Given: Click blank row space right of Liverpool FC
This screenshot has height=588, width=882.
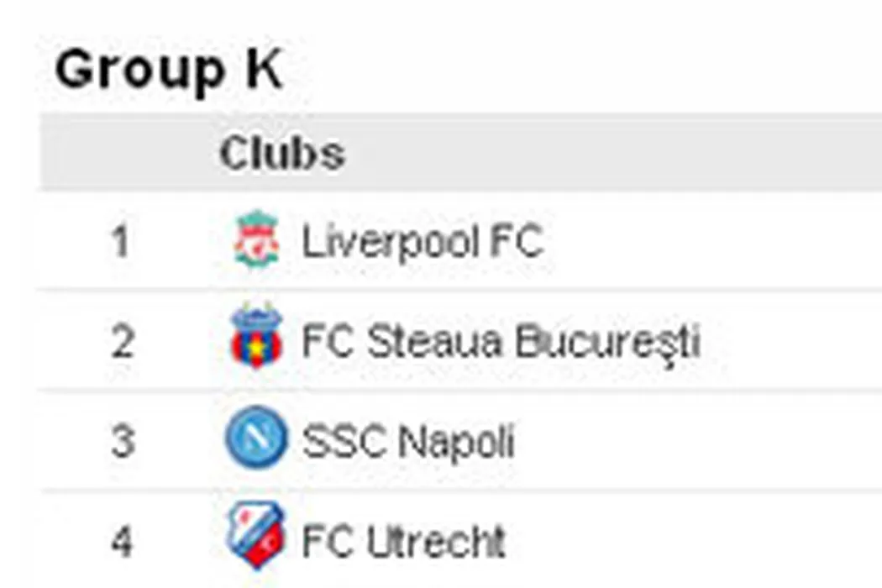Looking at the screenshot, I should point(714,243).
